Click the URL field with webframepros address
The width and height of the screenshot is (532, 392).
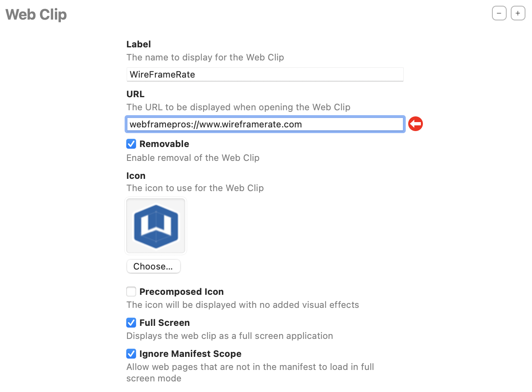(x=265, y=124)
